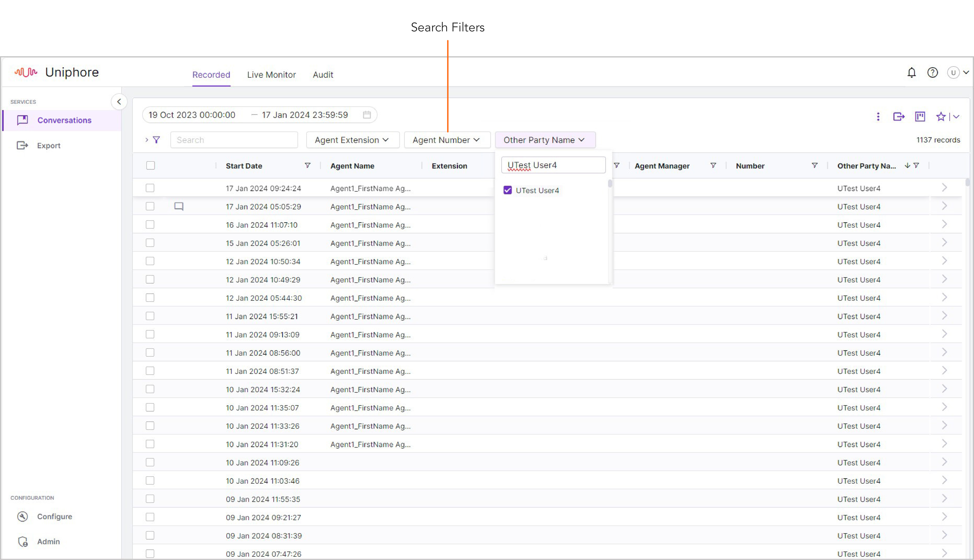The width and height of the screenshot is (974, 560).
Task: Uncheck UTest User4 in filter dropdown
Action: 508,190
